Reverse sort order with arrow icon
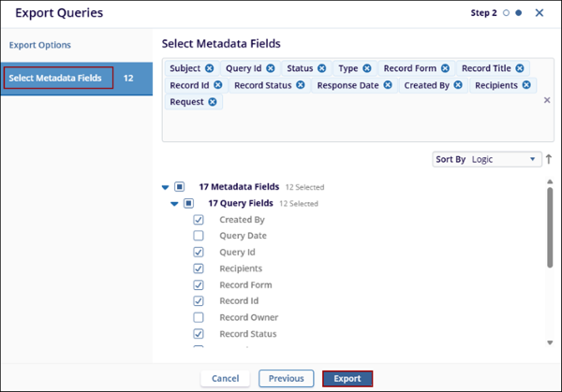This screenshot has width=562, height=392. (549, 160)
